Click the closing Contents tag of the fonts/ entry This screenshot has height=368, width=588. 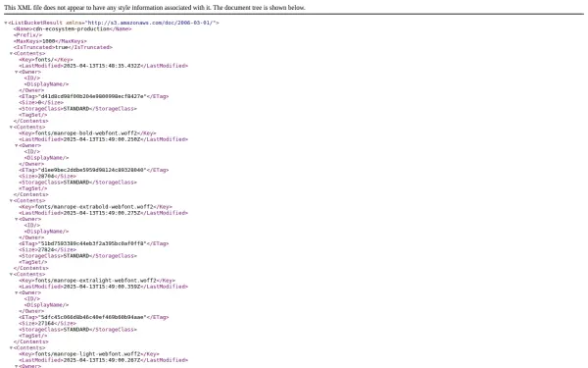(x=30, y=122)
